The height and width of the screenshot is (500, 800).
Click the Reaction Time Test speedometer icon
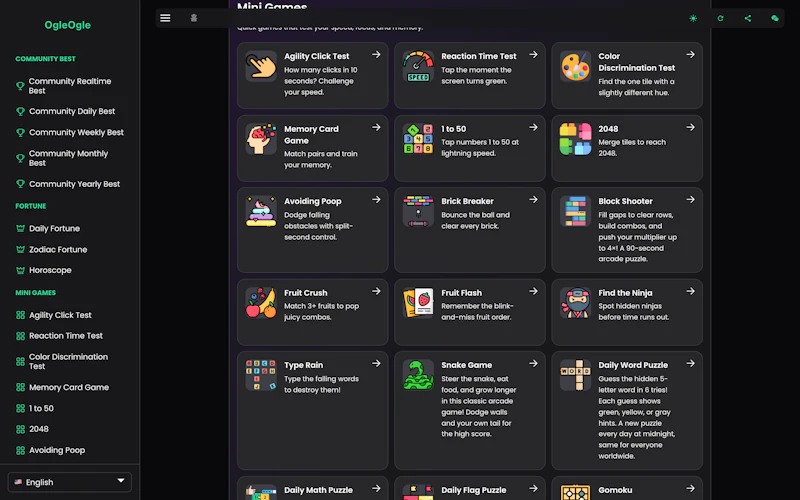(418, 66)
